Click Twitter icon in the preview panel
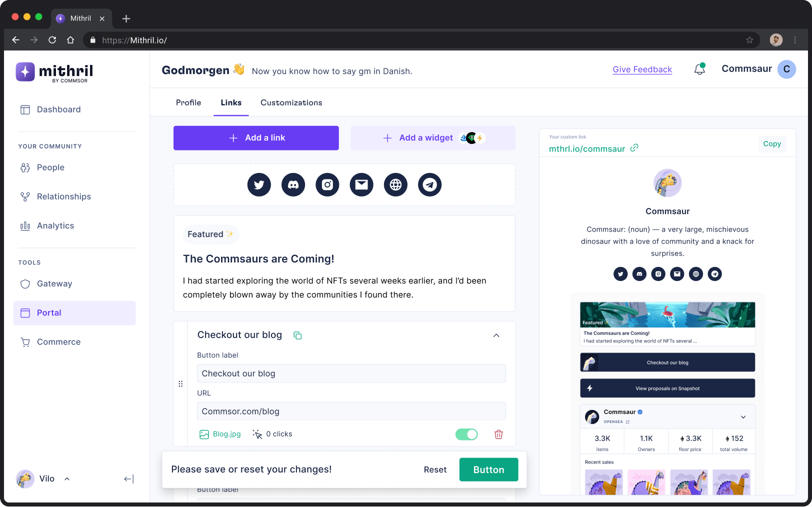 point(620,274)
